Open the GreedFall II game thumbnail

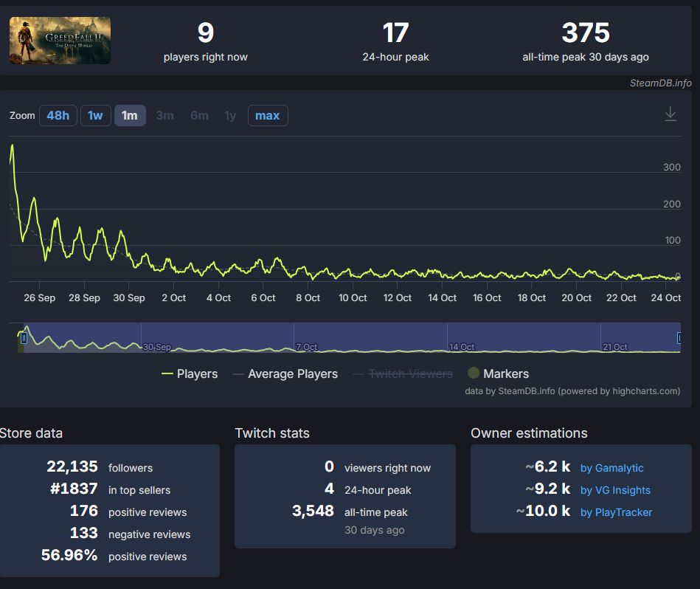click(60, 41)
